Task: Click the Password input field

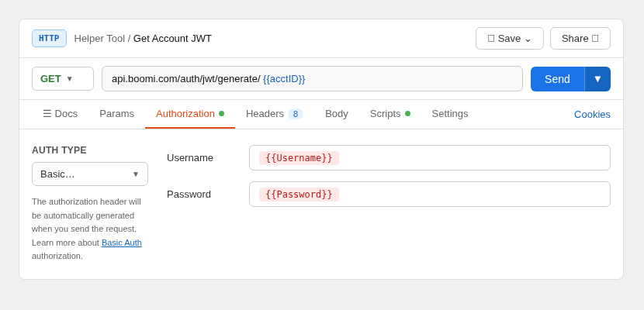Action: point(430,195)
